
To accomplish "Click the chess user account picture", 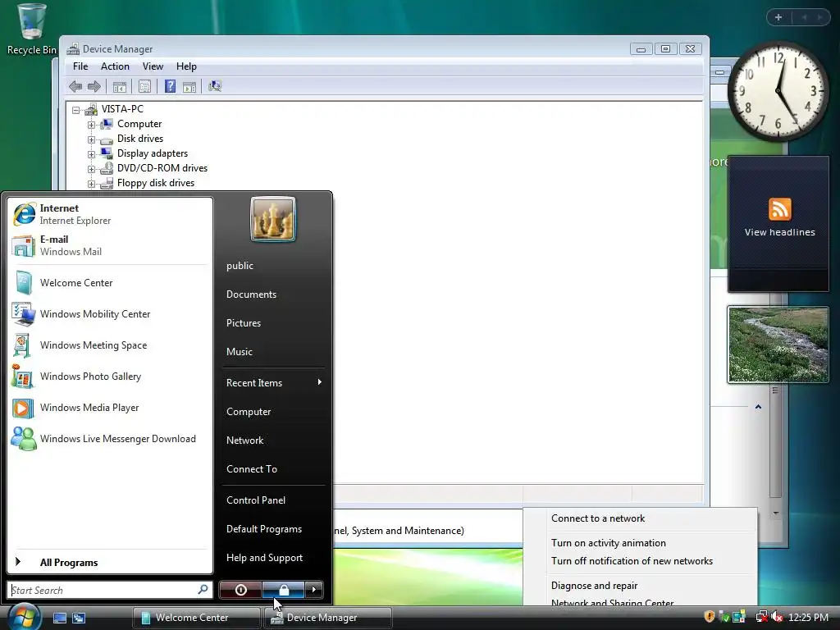I will point(272,219).
